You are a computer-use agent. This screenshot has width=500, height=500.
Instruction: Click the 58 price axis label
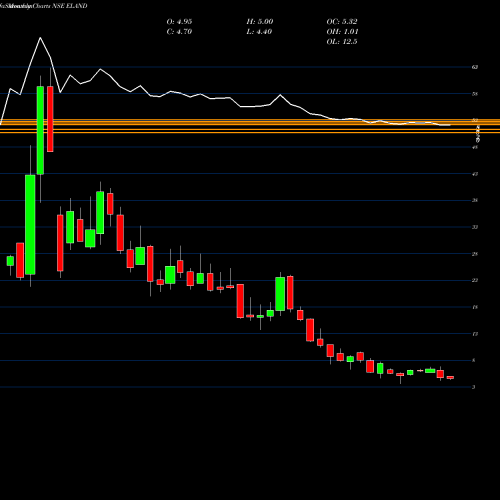[475, 94]
